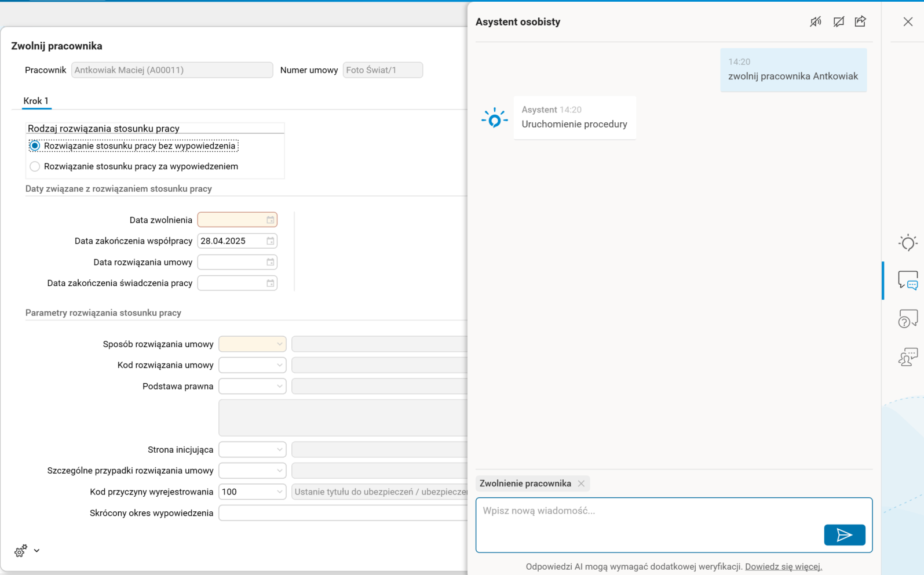Expand Sposób rozwiązania umowy dropdown

279,344
